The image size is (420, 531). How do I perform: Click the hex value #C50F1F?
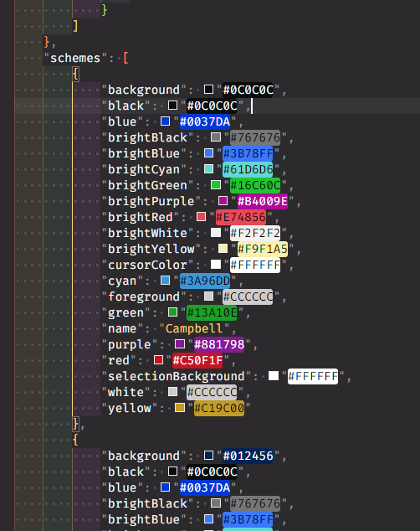[x=197, y=360]
